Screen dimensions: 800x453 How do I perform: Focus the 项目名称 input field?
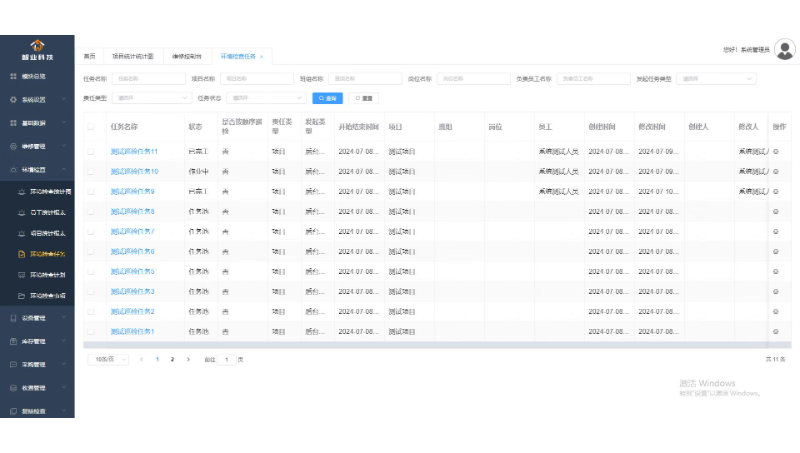[x=257, y=79]
